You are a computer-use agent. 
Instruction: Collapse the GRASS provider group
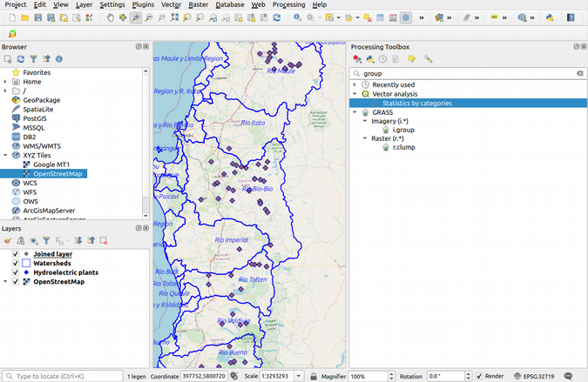coord(355,112)
